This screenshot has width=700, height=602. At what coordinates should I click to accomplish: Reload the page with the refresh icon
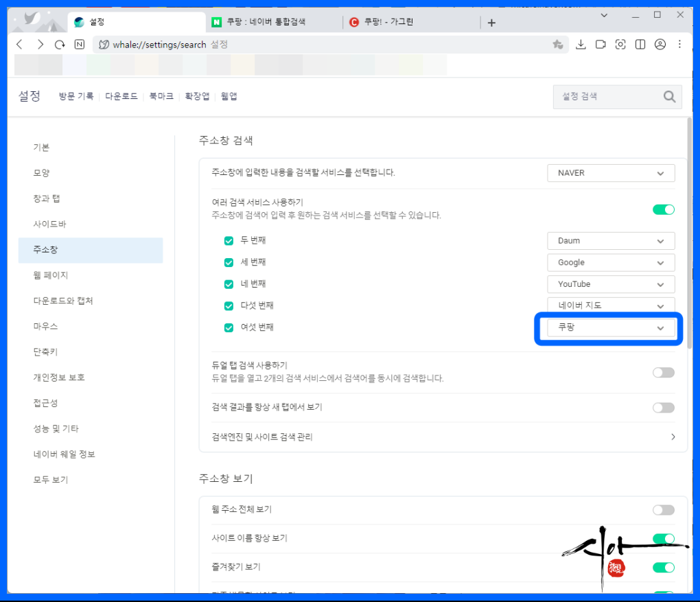[x=60, y=44]
